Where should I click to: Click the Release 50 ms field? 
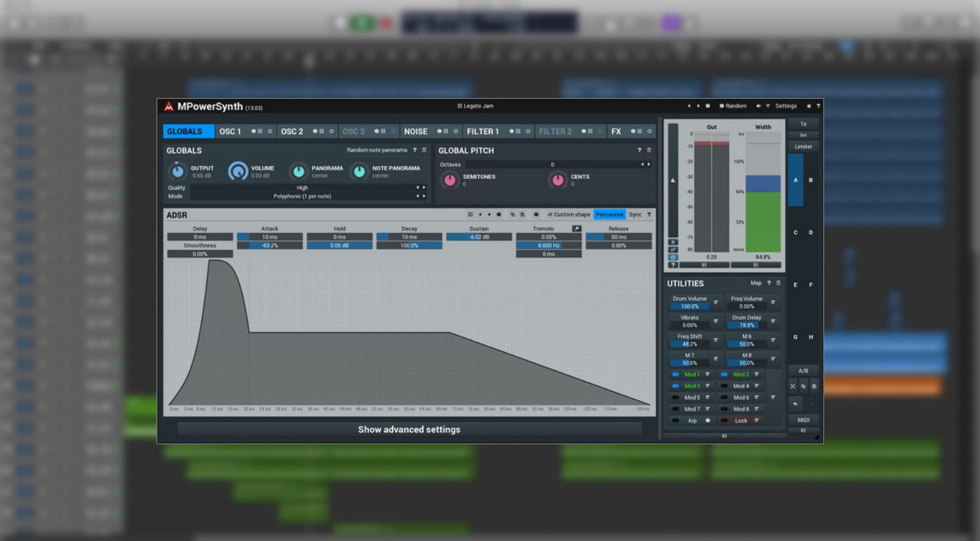(x=619, y=237)
